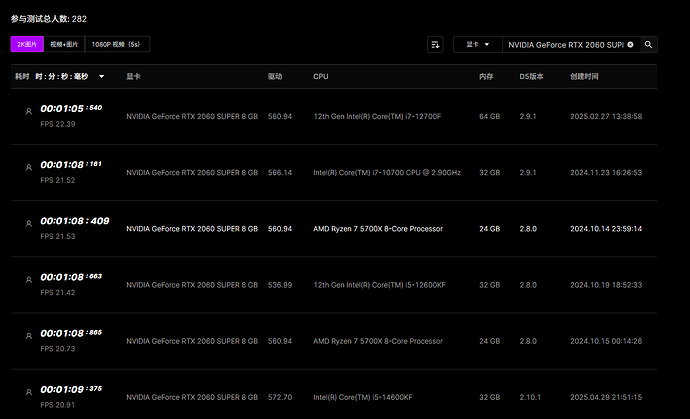Click the timestamp 2024.10.15 00:14:26
The height and width of the screenshot is (419, 690).
coord(606,341)
